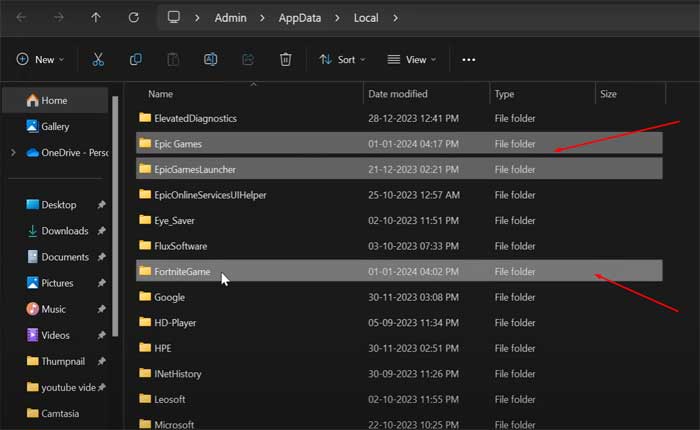The height and width of the screenshot is (430, 700).
Task: Select the EpicGamesLauncher folder
Action: pyautogui.click(x=194, y=169)
